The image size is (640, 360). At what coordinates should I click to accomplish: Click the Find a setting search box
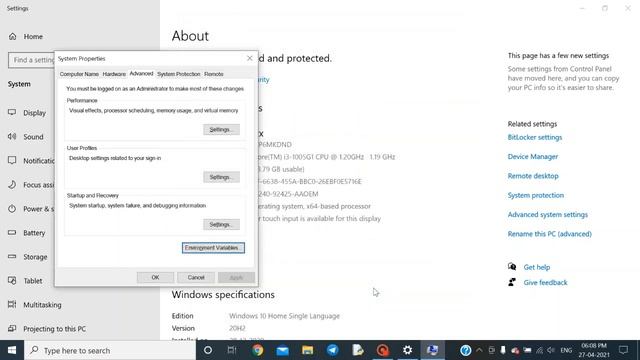(x=31, y=60)
